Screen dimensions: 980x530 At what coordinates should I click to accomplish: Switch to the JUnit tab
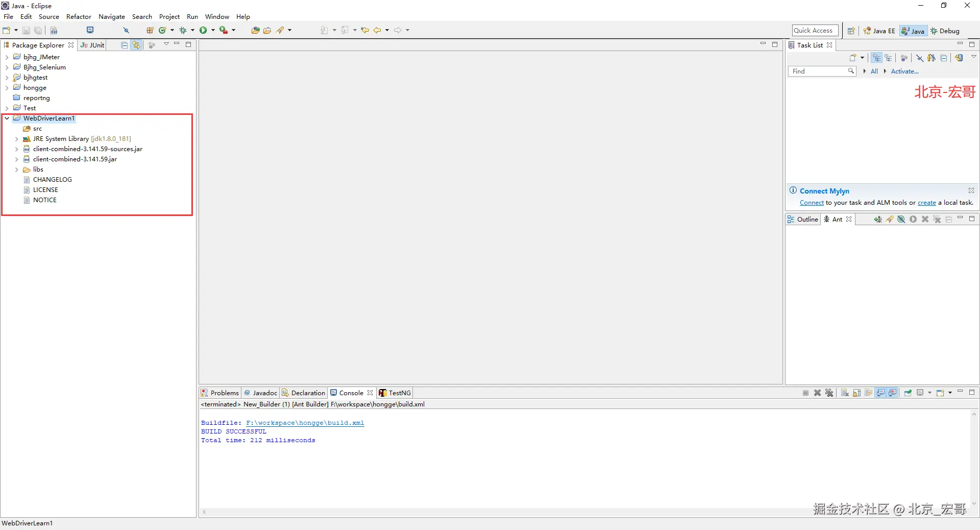point(92,45)
